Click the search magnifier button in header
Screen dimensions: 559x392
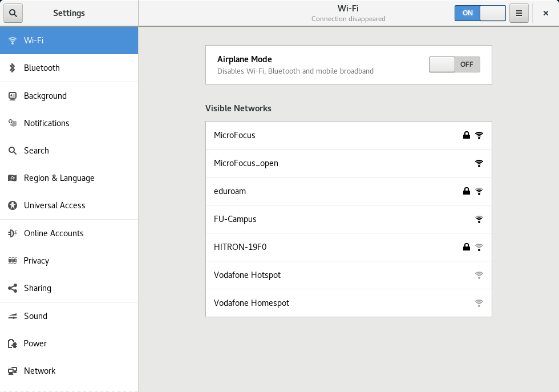click(13, 13)
